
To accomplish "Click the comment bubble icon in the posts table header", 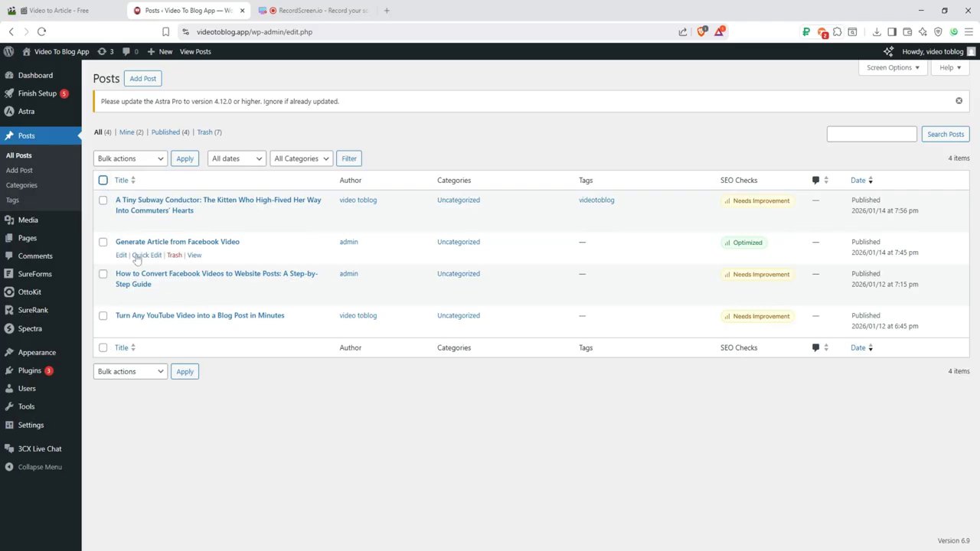I will [815, 180].
